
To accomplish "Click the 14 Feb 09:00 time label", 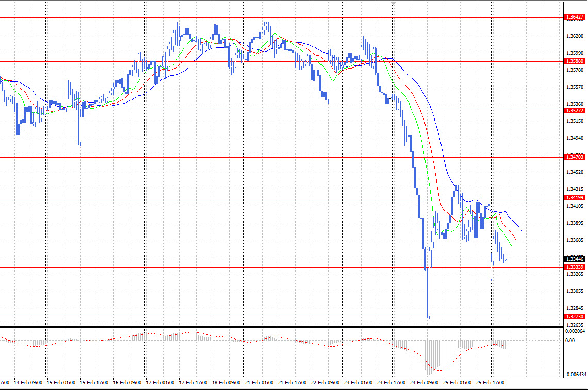I will click(28, 382).
